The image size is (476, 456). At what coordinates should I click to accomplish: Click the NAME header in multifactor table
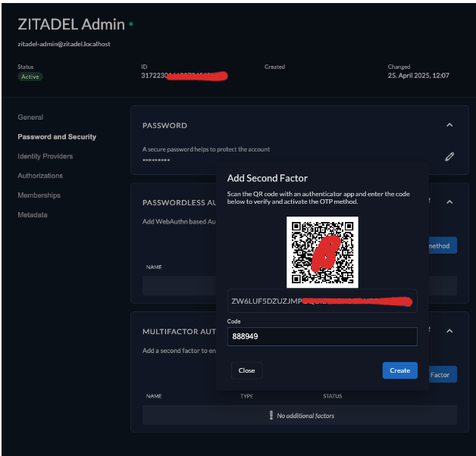tap(154, 396)
